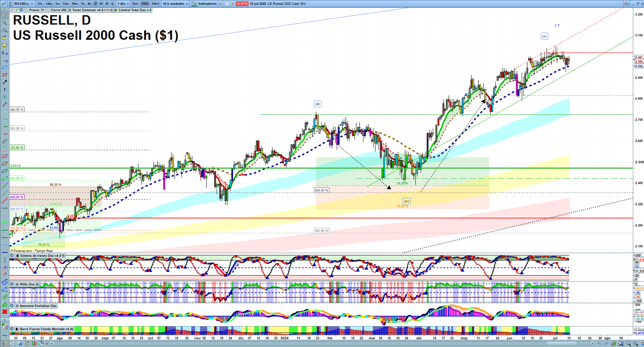Viewport: 644px width, 347px height.
Task: Select the diagonal black trend line tool
Action: (x=4, y=186)
